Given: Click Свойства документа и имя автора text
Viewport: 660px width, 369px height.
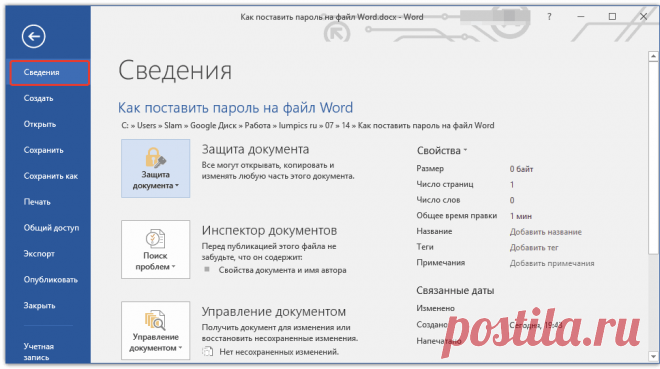Looking at the screenshot, I should tap(282, 270).
